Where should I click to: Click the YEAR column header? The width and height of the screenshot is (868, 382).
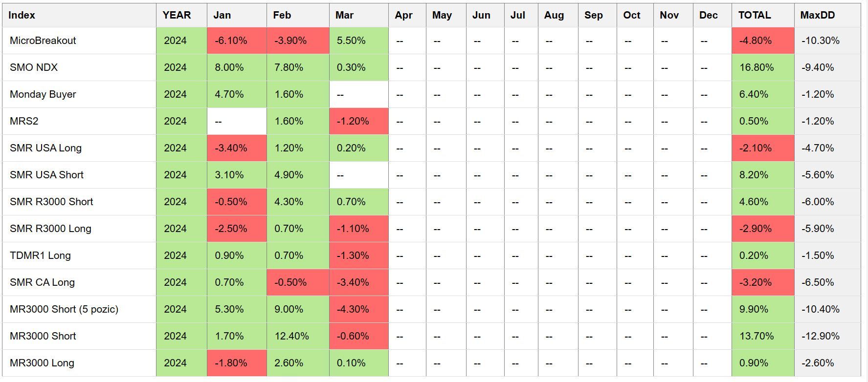pos(177,15)
